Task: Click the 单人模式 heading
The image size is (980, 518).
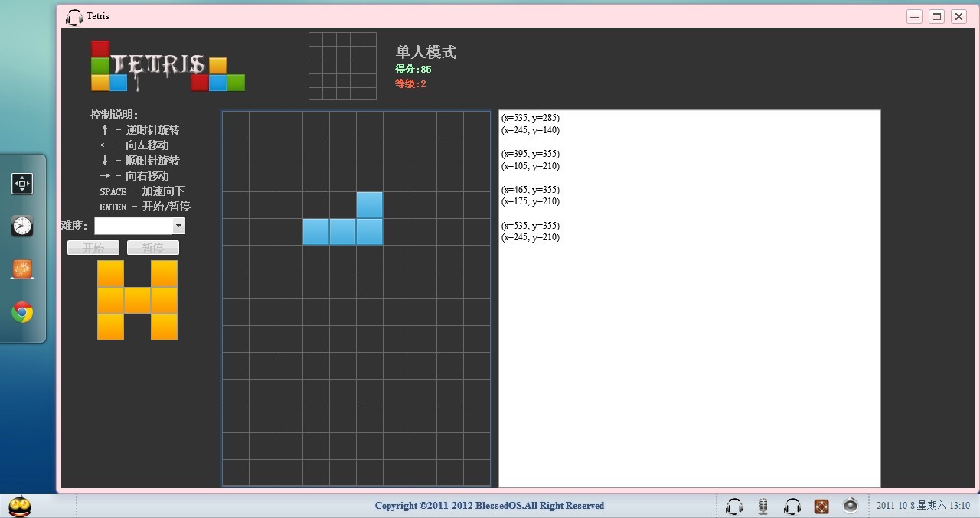Action: [x=426, y=52]
